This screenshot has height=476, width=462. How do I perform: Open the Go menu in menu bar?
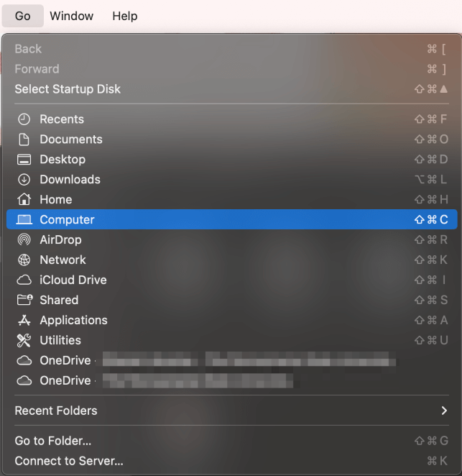(x=23, y=16)
